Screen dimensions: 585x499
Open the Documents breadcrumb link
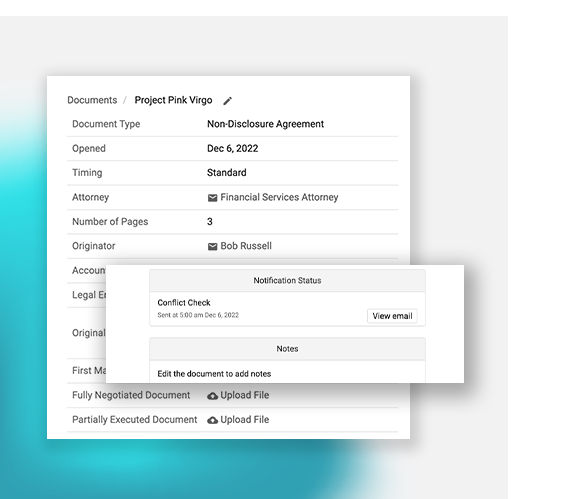point(92,100)
